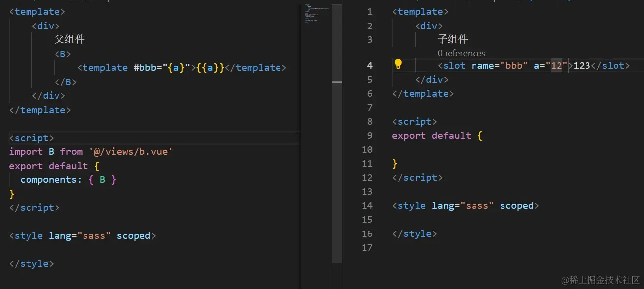
Task: Click '</div>' tag on line 5
Action: 431,79
